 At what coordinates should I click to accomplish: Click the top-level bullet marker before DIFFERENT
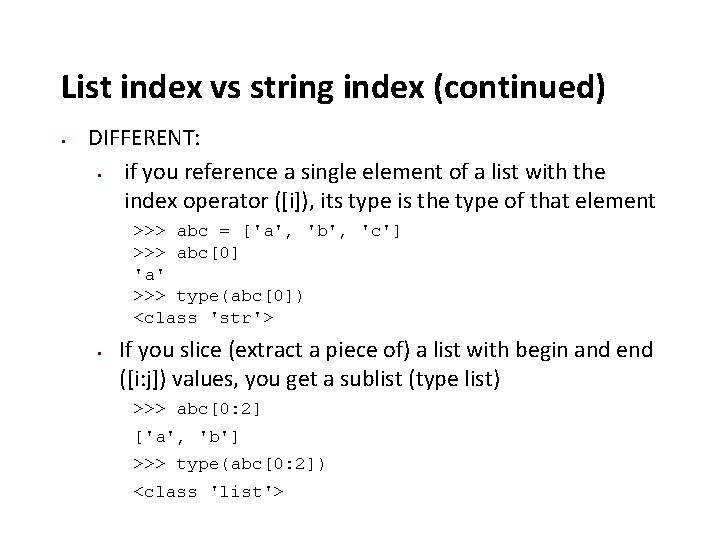pos(65,139)
